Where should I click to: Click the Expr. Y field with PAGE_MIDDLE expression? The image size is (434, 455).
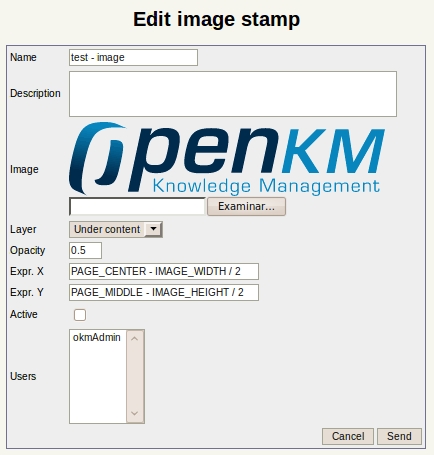[x=164, y=292]
